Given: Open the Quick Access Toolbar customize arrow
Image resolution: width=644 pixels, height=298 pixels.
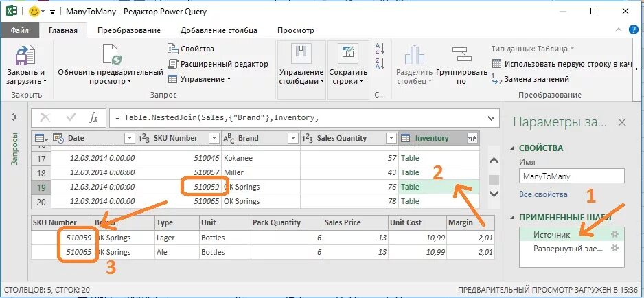Looking at the screenshot, I should pyautogui.click(x=53, y=12).
